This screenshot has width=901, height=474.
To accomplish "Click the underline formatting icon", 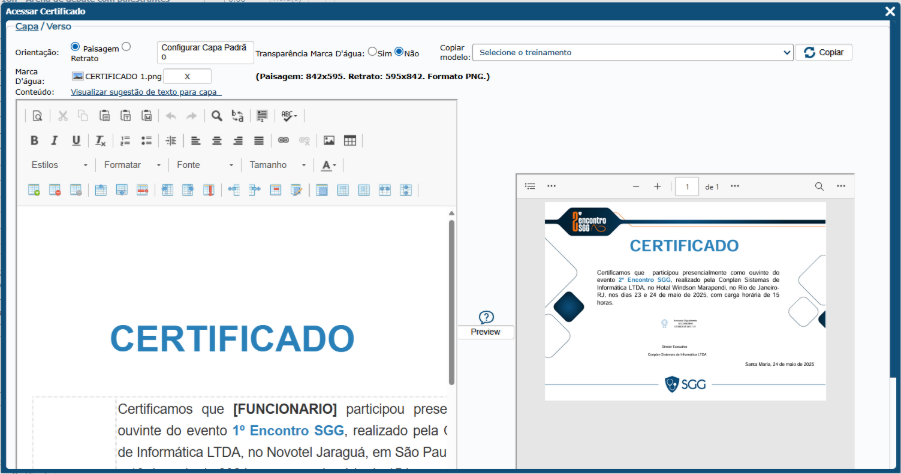I will tap(77, 141).
